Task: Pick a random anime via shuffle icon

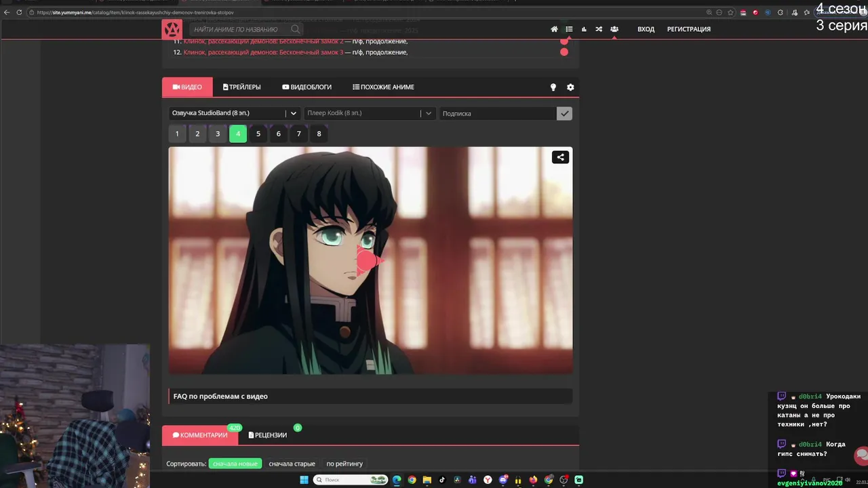Action: tap(599, 29)
